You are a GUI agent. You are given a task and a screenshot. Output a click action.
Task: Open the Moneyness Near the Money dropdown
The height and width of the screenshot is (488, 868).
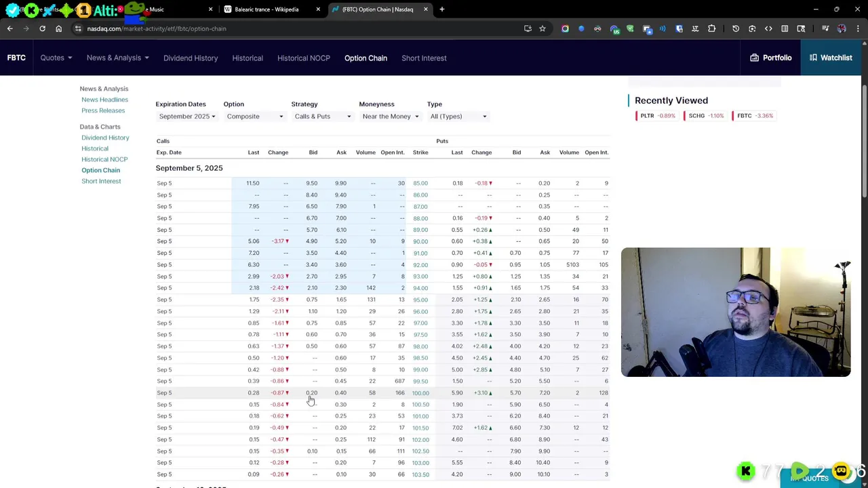tap(390, 117)
